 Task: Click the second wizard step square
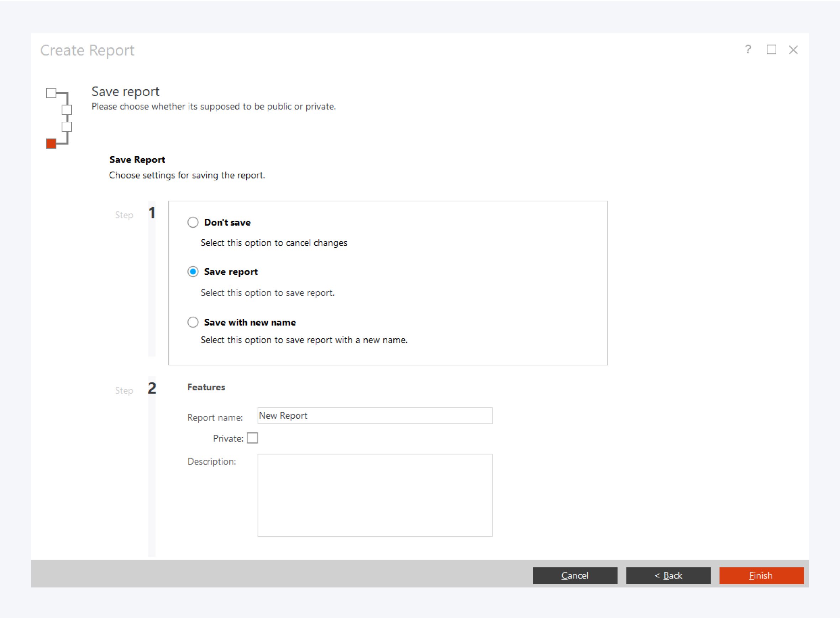click(67, 110)
